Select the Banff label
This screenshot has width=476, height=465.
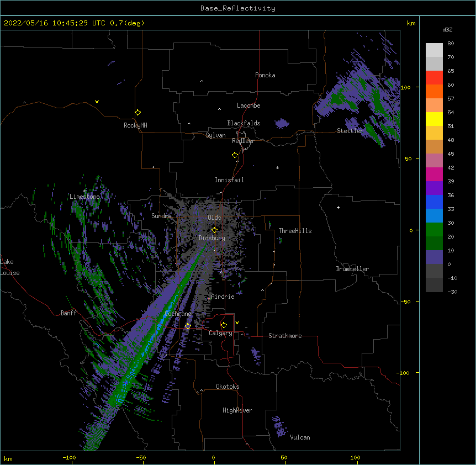[68, 313]
